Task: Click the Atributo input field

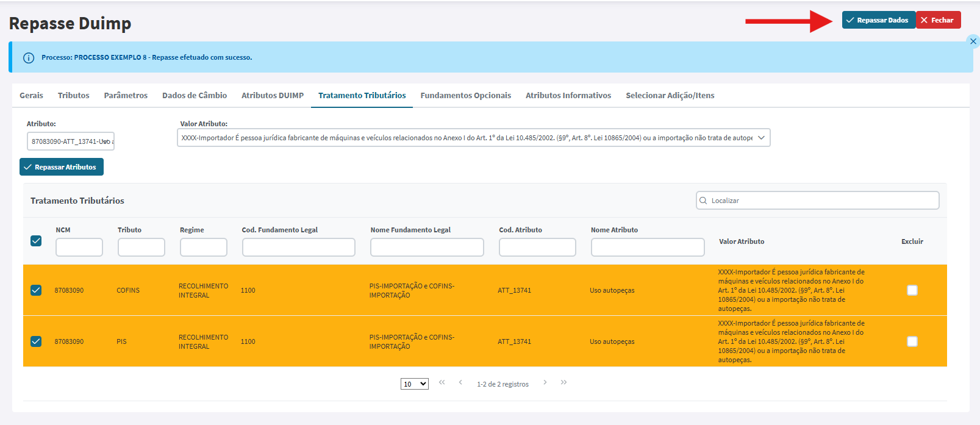Action: (x=71, y=141)
